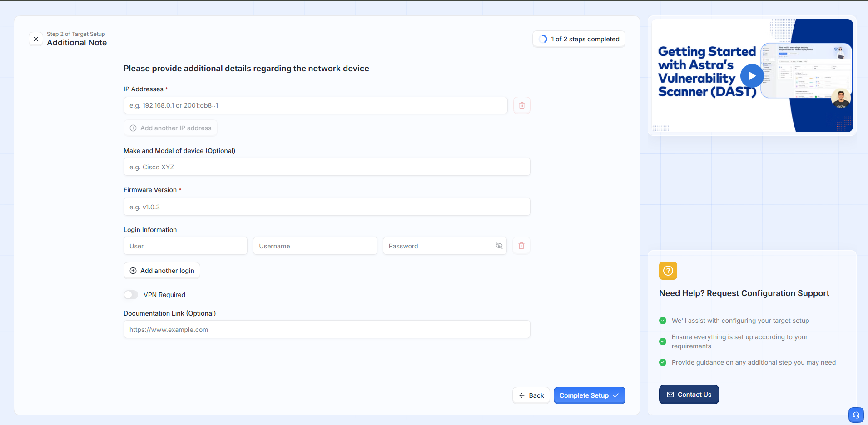
Task: Click 'Ensure everything is set up according' text
Action: (x=739, y=341)
